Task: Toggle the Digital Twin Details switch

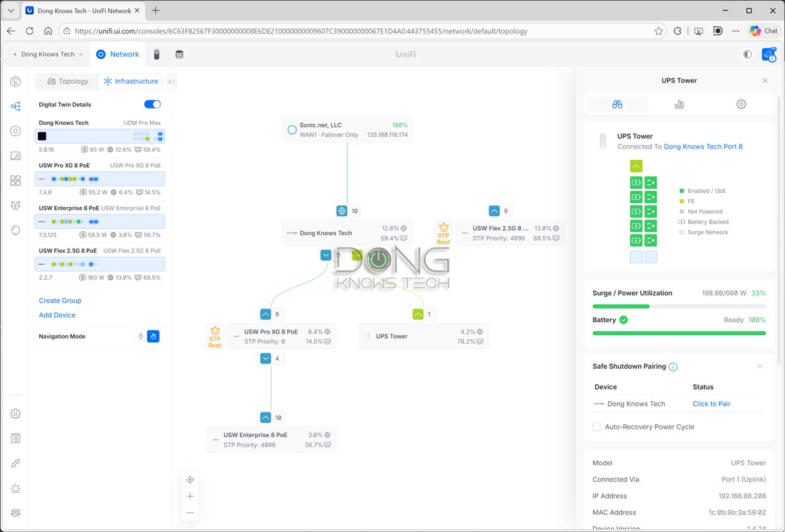Action: coord(152,104)
